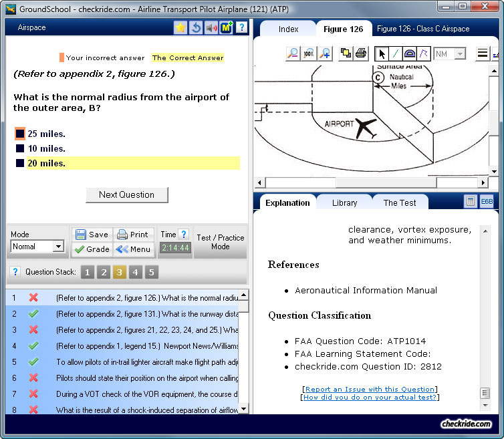Go to the Next Question
This screenshot has height=439, width=504.
(126, 194)
